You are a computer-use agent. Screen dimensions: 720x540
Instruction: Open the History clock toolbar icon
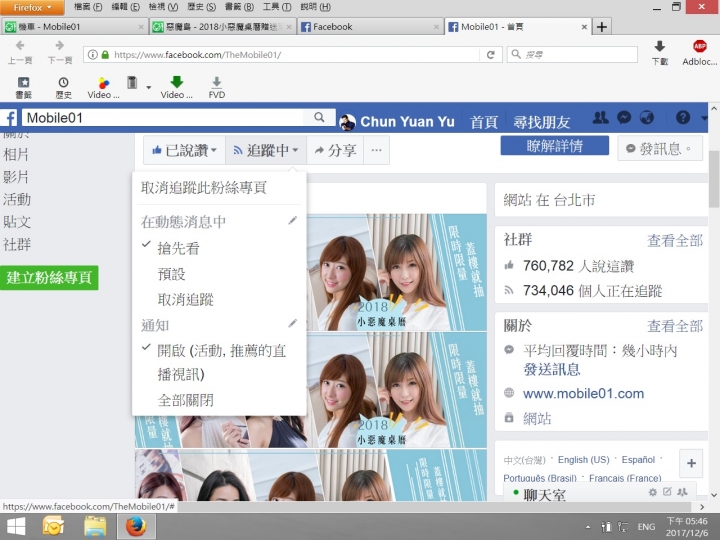[63, 82]
